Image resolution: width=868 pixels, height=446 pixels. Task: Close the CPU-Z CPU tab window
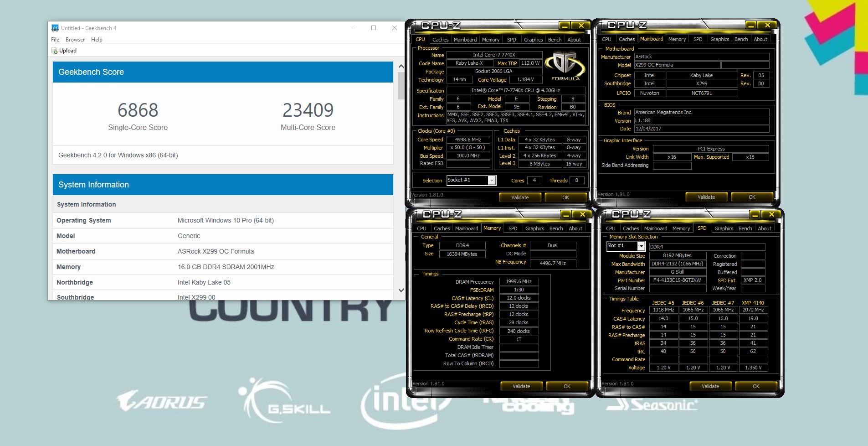[x=581, y=26]
